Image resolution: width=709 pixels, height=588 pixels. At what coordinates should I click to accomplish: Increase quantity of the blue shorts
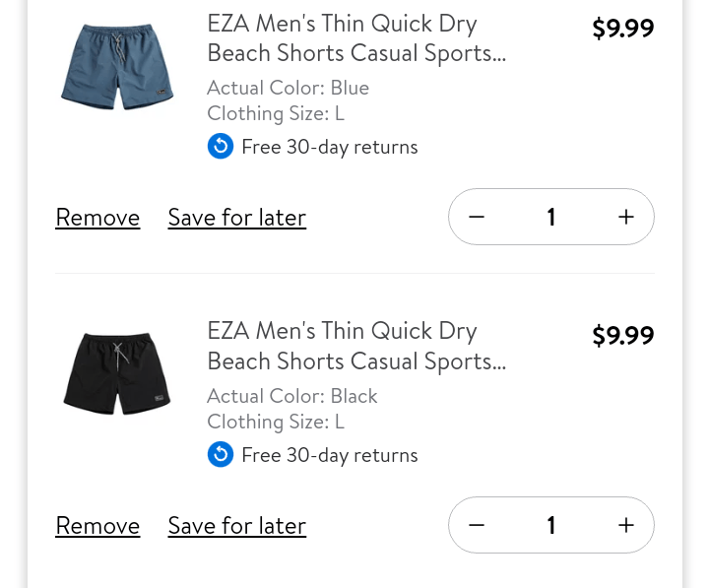626,217
